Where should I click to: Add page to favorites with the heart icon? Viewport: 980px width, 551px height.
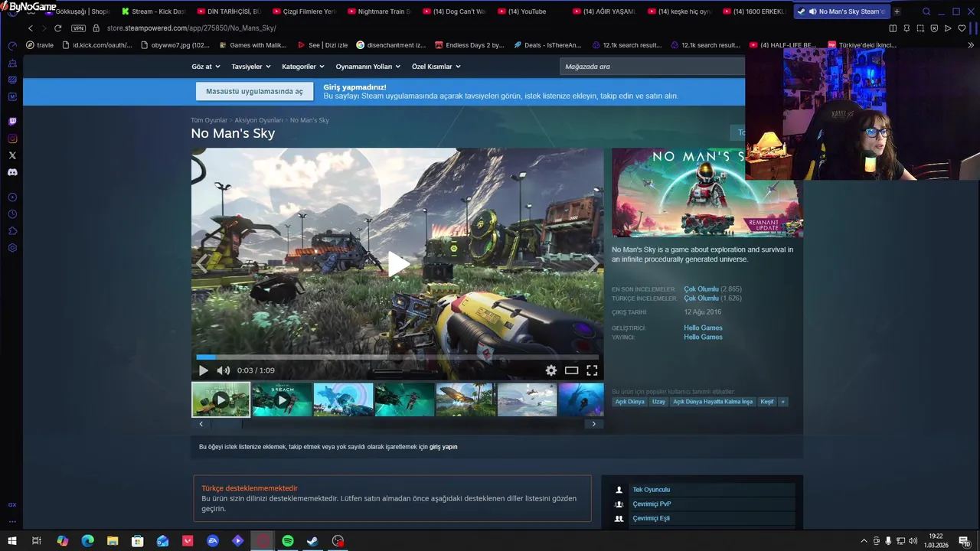962,28
